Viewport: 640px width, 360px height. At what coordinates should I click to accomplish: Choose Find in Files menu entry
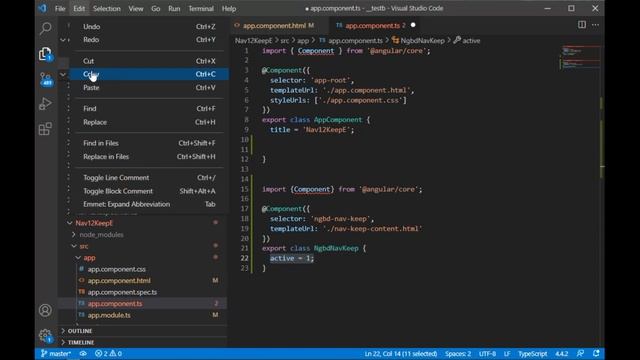149,143
